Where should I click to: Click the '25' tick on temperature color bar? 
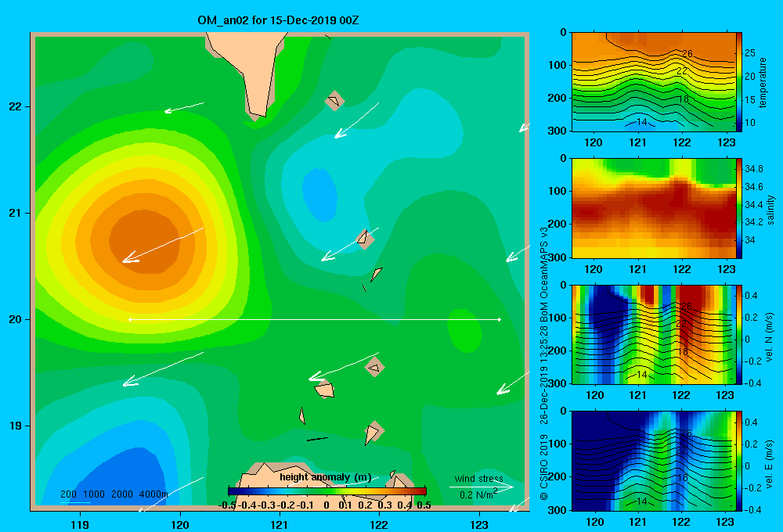750,53
